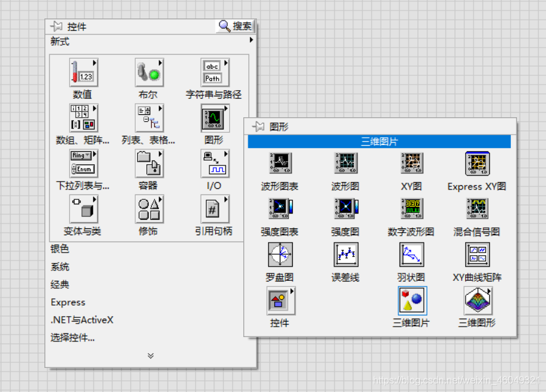Open the 经典 classic palette category
Image resolution: width=546 pixels, height=392 pixels.
60,285
